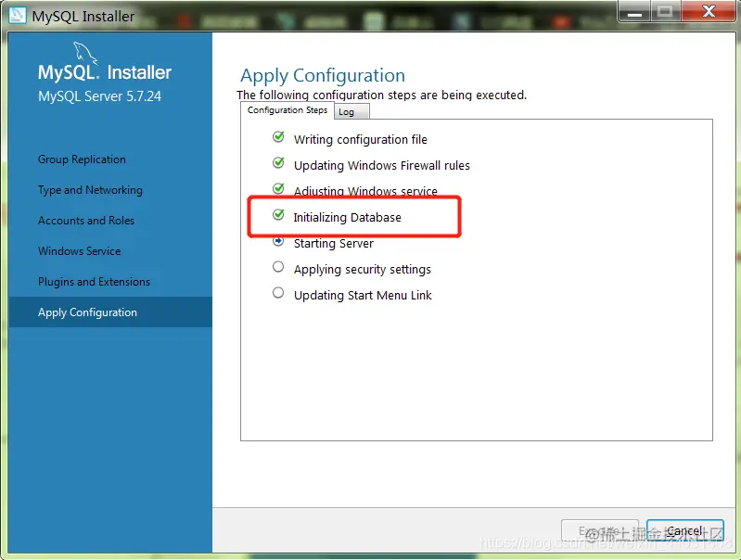Click green check beside Writing configuration file

pos(278,137)
